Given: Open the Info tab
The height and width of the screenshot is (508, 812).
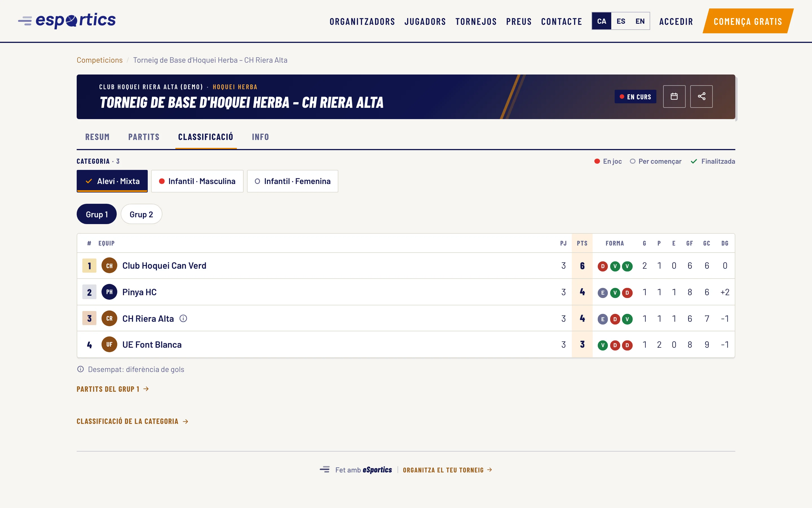Looking at the screenshot, I should [261, 137].
